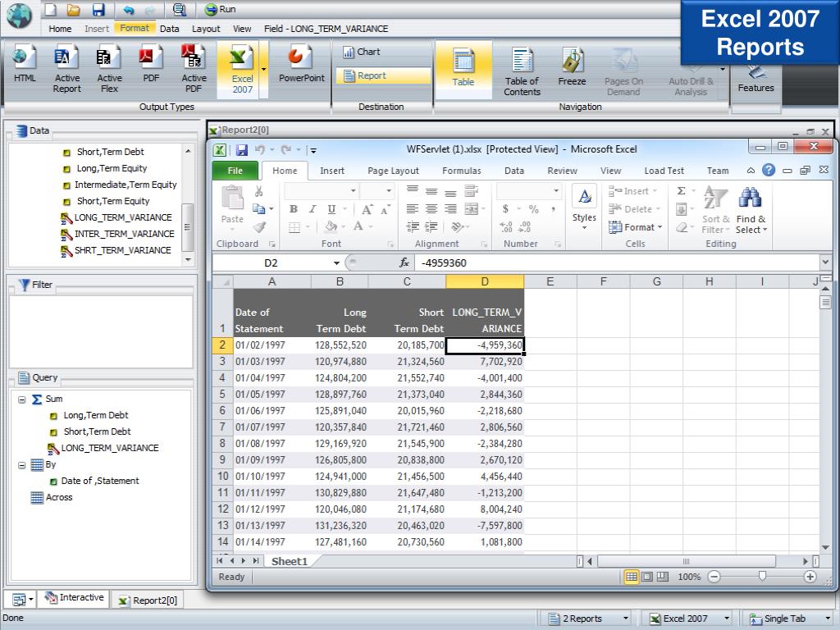Switch to Interactive bottom tab

75,598
